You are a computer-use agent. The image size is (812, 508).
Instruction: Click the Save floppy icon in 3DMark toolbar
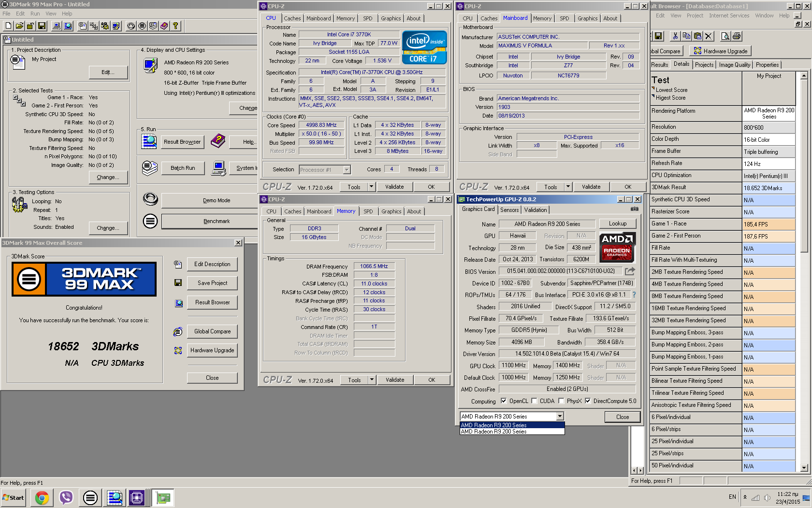pos(42,26)
